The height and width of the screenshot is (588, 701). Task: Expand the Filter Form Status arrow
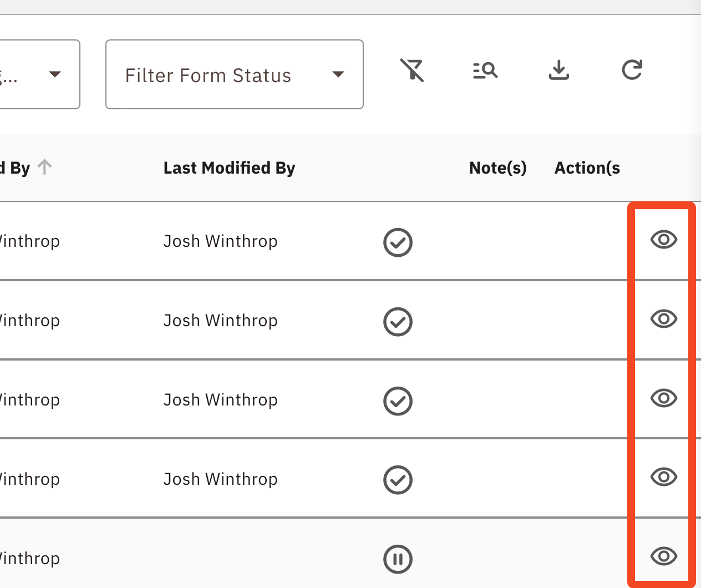coord(338,74)
